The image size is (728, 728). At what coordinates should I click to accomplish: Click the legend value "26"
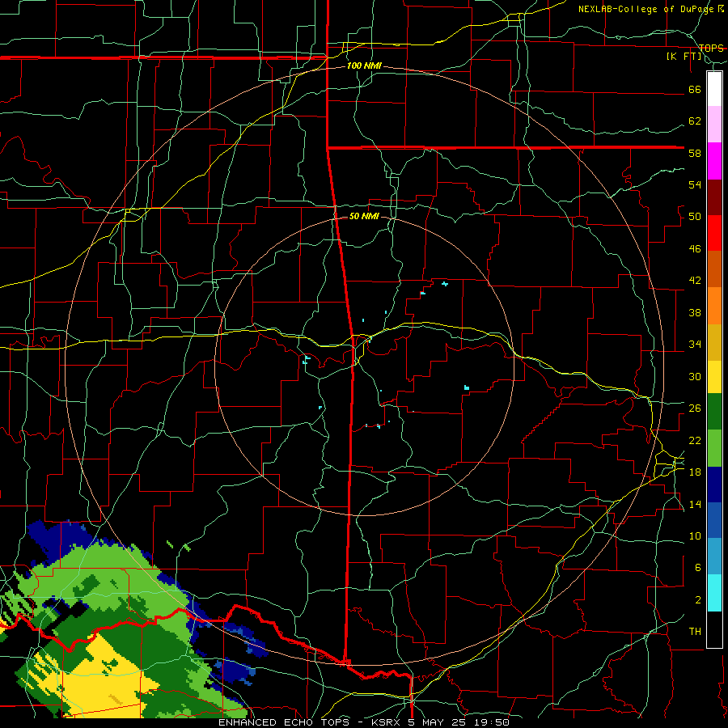(x=695, y=408)
